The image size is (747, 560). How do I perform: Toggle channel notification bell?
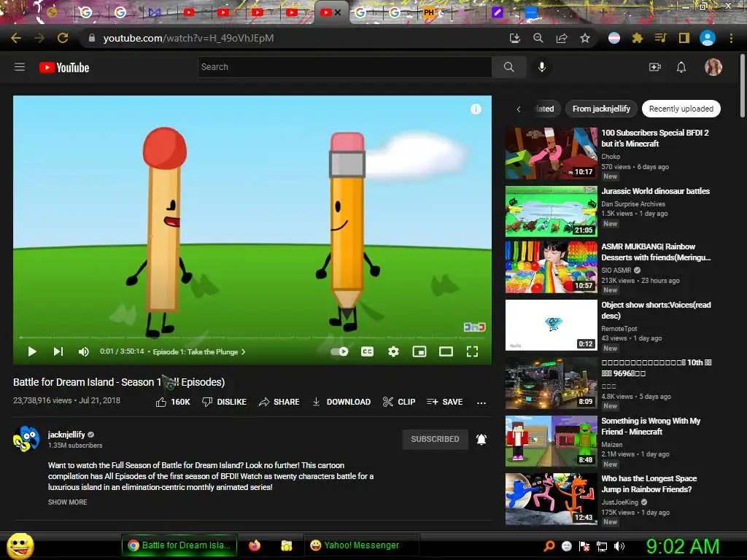tap(481, 439)
